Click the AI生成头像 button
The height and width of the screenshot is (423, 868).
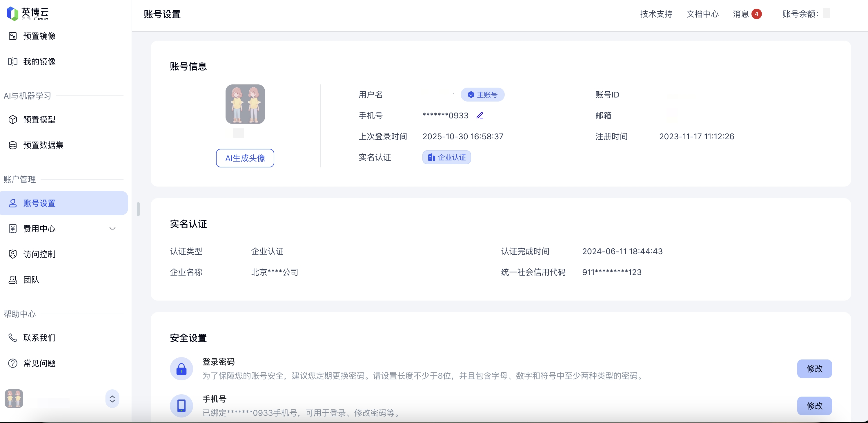tap(245, 158)
